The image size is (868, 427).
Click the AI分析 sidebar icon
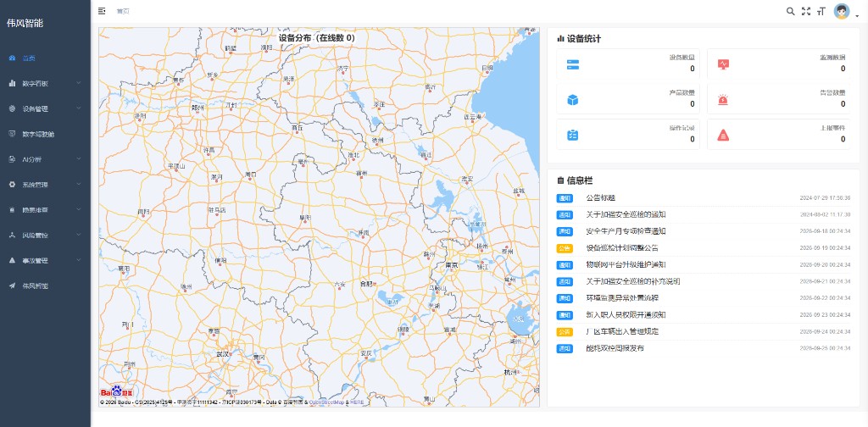[x=12, y=159]
